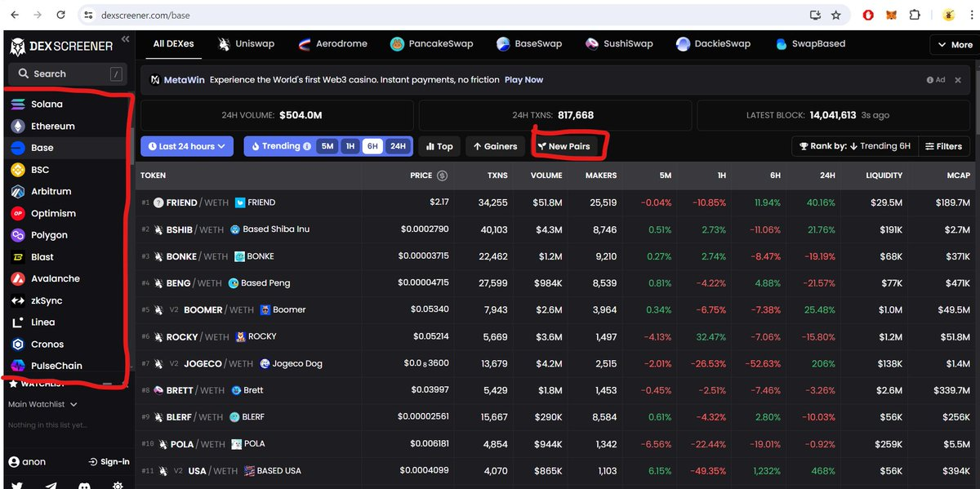
Task: Click the browser address bar URL
Action: pyautogui.click(x=147, y=15)
